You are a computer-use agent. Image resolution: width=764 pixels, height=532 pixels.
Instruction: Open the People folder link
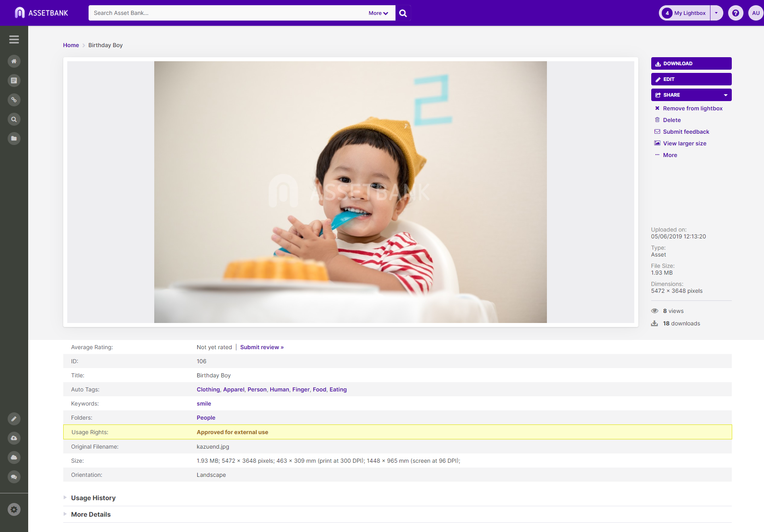click(206, 418)
